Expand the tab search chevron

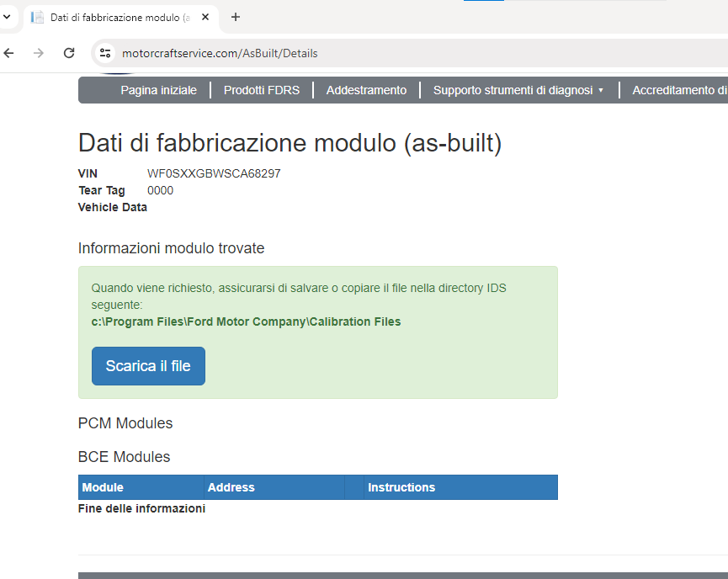(6, 17)
